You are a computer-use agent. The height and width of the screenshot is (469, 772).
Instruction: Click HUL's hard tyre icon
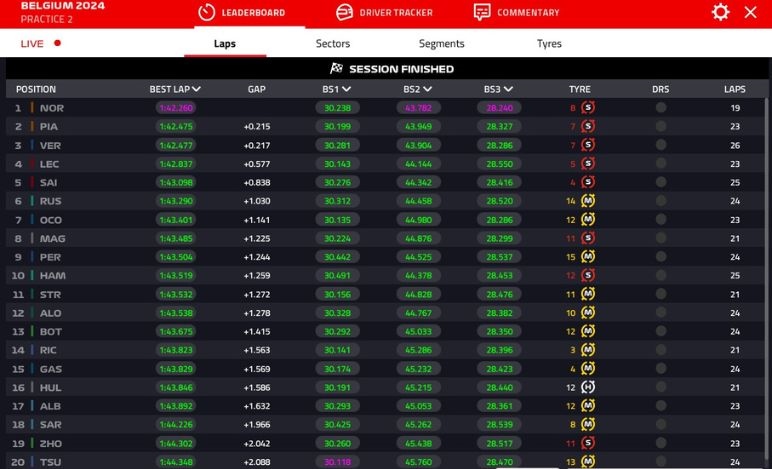point(588,387)
